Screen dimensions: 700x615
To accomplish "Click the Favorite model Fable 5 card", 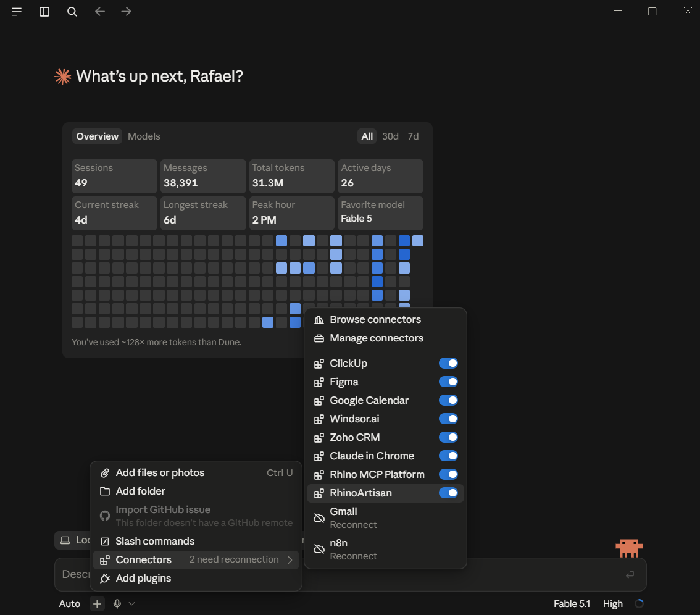I will [x=380, y=213].
